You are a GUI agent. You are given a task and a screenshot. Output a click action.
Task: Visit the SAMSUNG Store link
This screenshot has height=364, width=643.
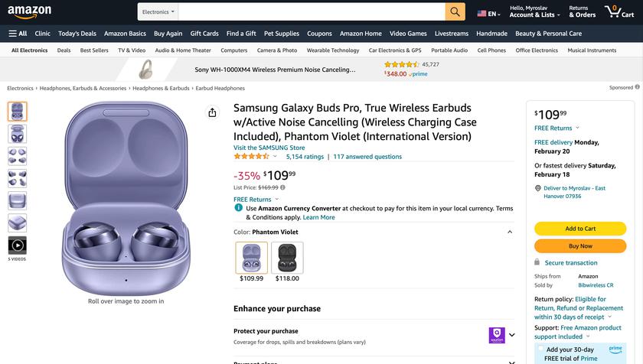pos(269,148)
